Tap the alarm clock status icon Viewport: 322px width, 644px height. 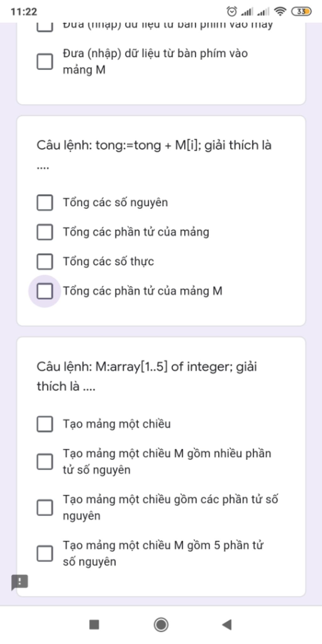tap(232, 12)
